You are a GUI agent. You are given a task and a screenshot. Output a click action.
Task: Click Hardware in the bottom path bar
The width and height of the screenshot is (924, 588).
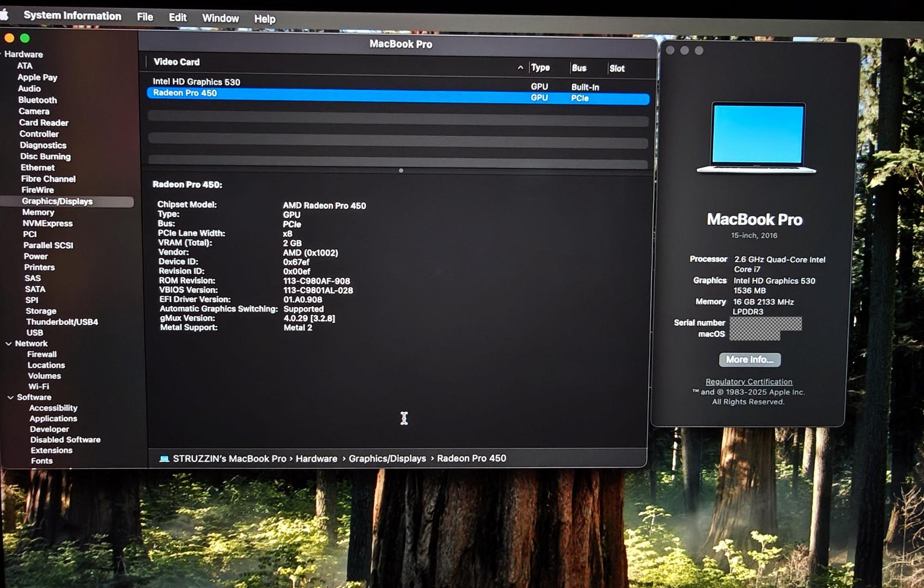click(317, 458)
